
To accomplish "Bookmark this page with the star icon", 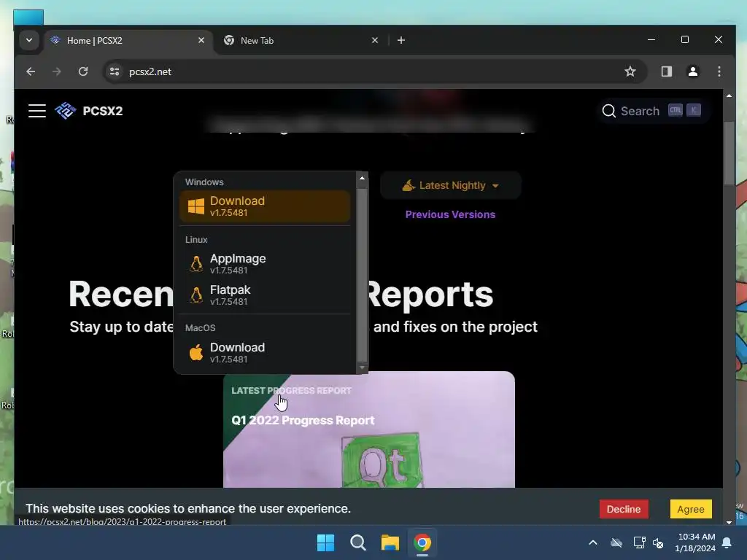I will (x=630, y=71).
